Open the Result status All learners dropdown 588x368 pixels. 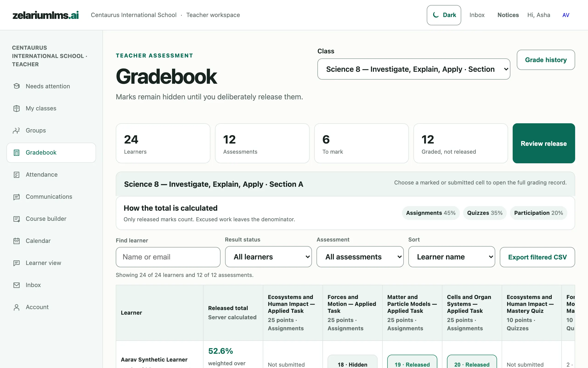[x=268, y=257]
